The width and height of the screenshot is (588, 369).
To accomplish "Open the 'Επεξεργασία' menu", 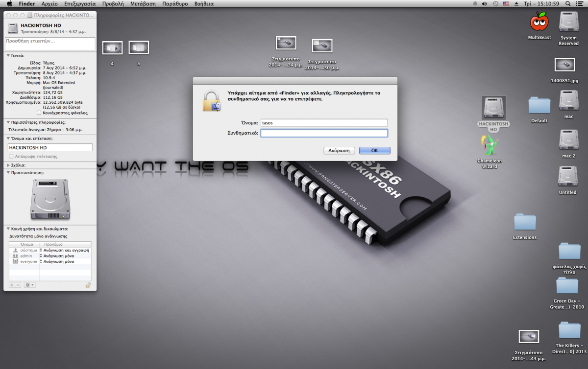I will 80,3.
